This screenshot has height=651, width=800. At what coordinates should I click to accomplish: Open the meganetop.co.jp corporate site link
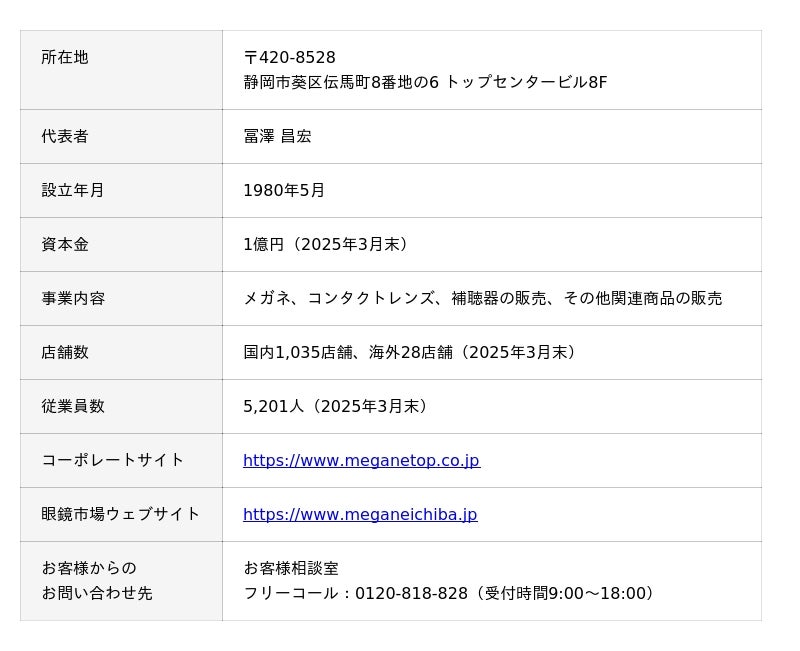pyautogui.click(x=361, y=460)
